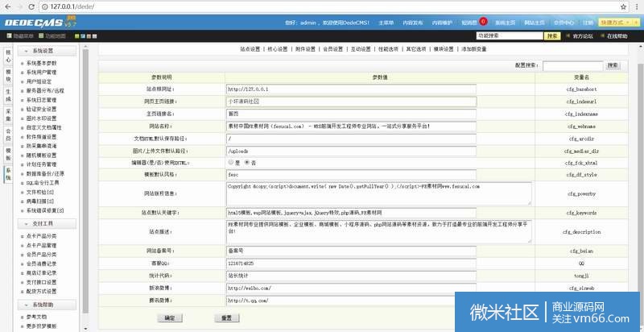Click the 站点根网址 input field
644x332 pixels.
click(351, 89)
